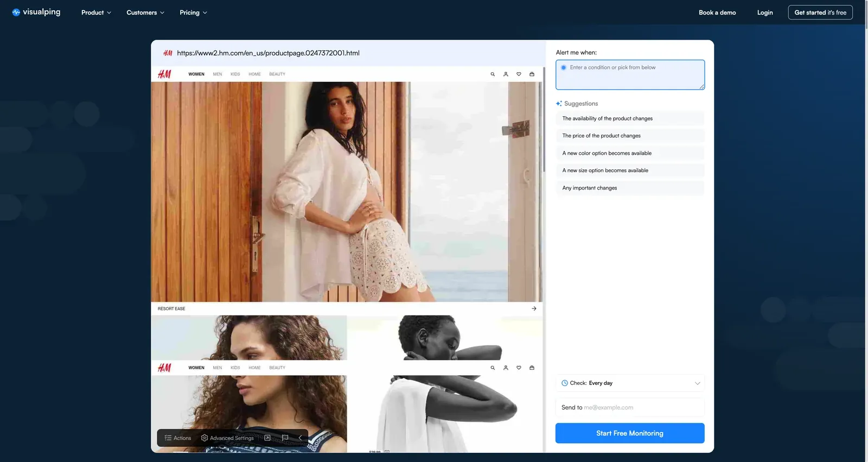This screenshot has width=868, height=462.
Task: Click account icon in lower preview header
Action: click(506, 368)
